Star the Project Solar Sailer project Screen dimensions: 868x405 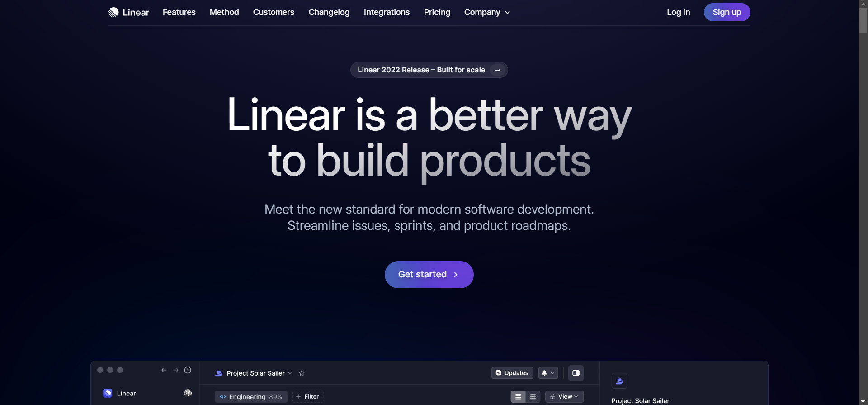point(302,373)
